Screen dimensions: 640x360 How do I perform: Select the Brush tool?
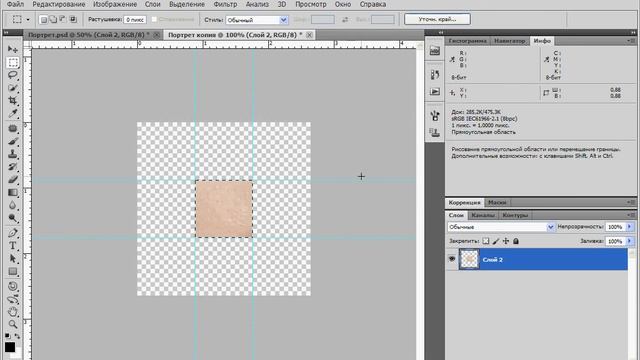click(13, 141)
